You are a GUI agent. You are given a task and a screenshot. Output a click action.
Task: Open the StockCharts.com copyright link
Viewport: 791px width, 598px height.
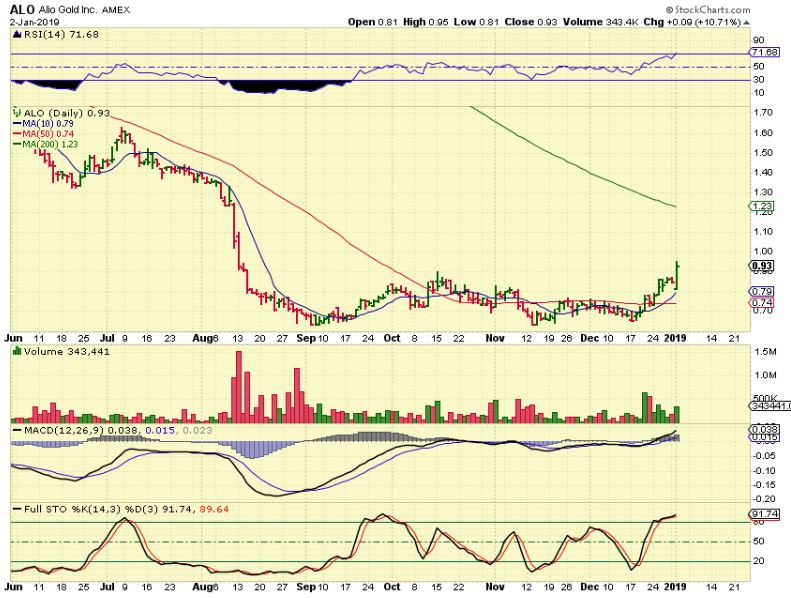tap(707, 10)
